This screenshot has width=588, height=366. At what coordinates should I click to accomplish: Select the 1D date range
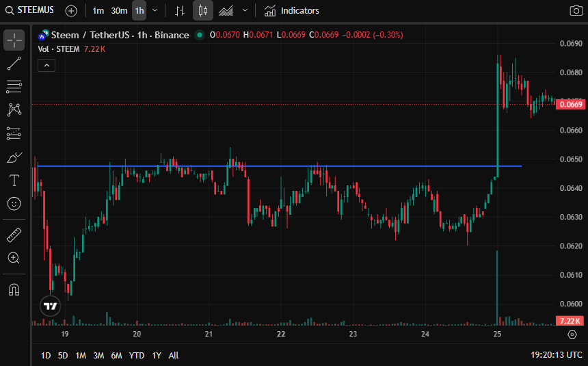click(x=46, y=356)
